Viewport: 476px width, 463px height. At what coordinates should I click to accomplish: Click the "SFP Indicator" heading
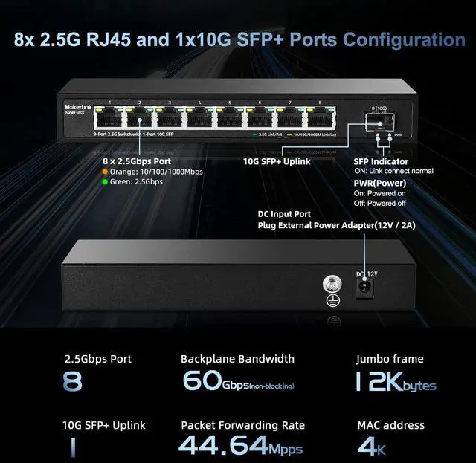click(381, 161)
